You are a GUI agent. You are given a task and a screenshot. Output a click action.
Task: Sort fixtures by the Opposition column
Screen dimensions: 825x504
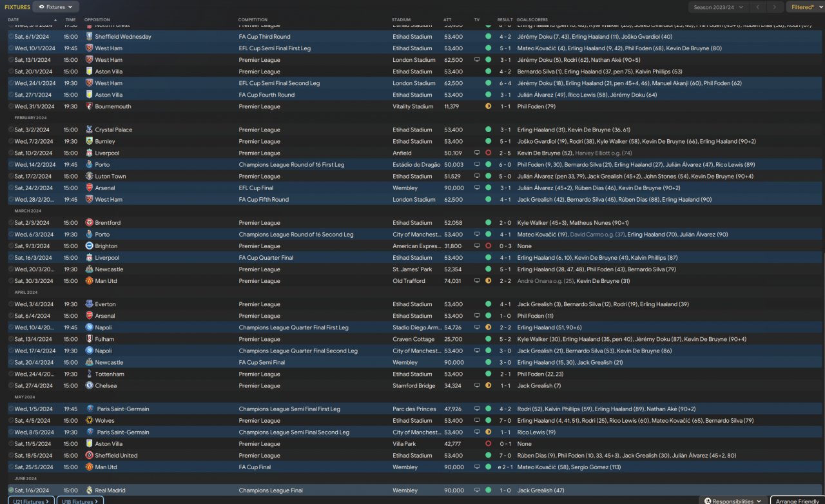(97, 19)
